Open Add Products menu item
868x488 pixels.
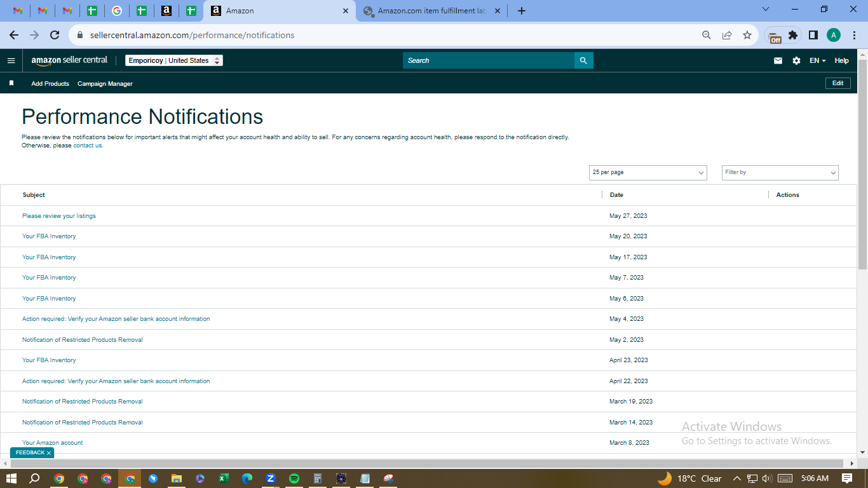pos(50,84)
